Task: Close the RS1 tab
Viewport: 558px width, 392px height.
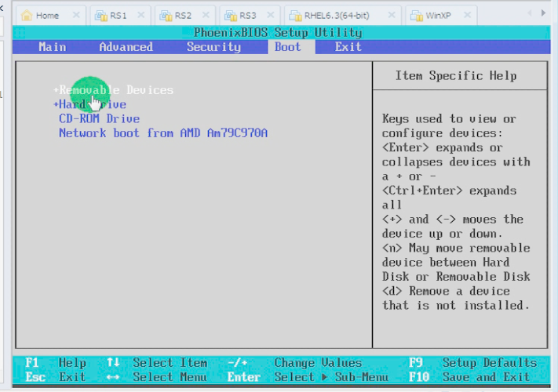Action: click(141, 15)
